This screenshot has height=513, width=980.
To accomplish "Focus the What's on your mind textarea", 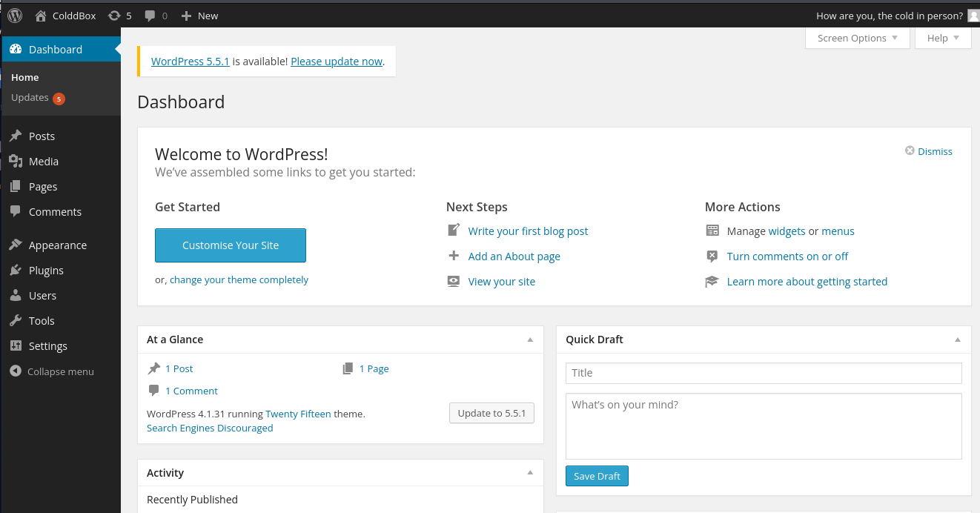I will (x=764, y=426).
